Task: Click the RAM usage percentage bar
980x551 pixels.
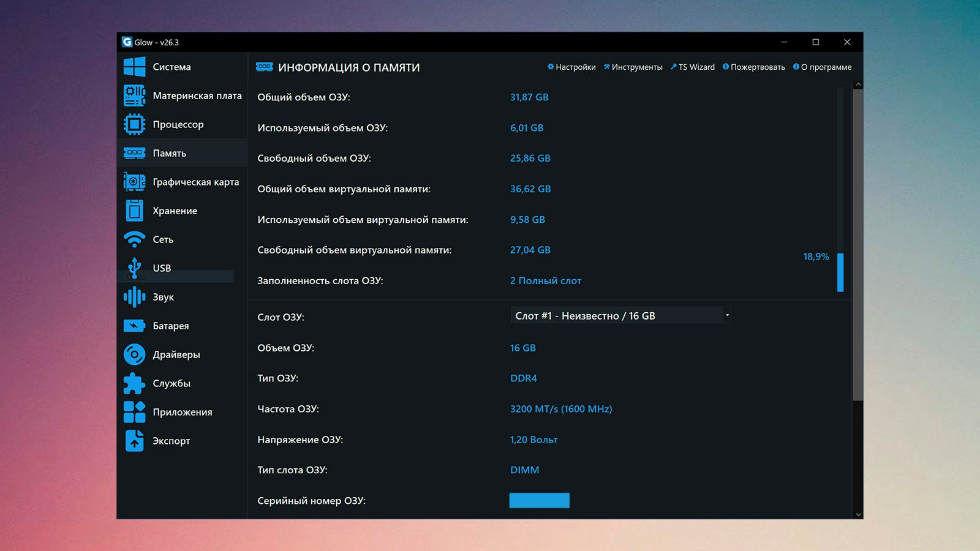Action: click(840, 272)
